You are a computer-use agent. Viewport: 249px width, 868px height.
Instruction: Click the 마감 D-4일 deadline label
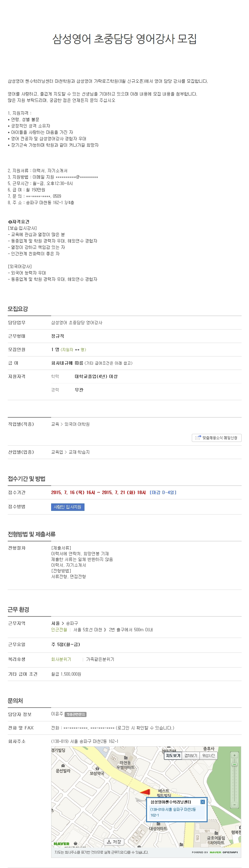[x=163, y=492]
